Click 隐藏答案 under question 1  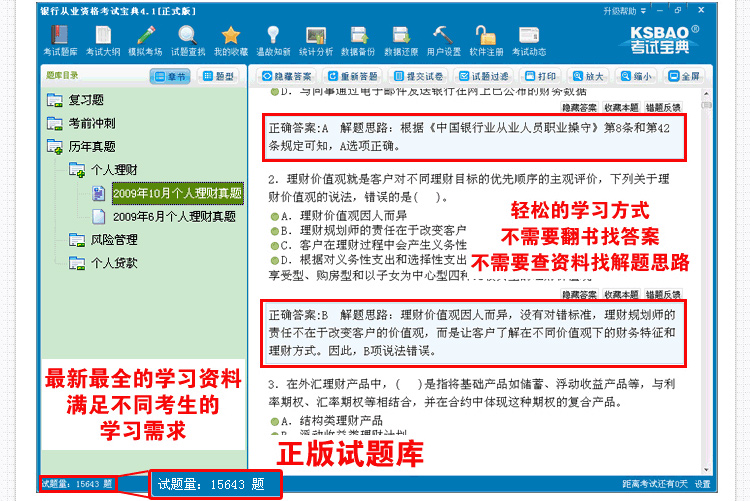point(579,108)
